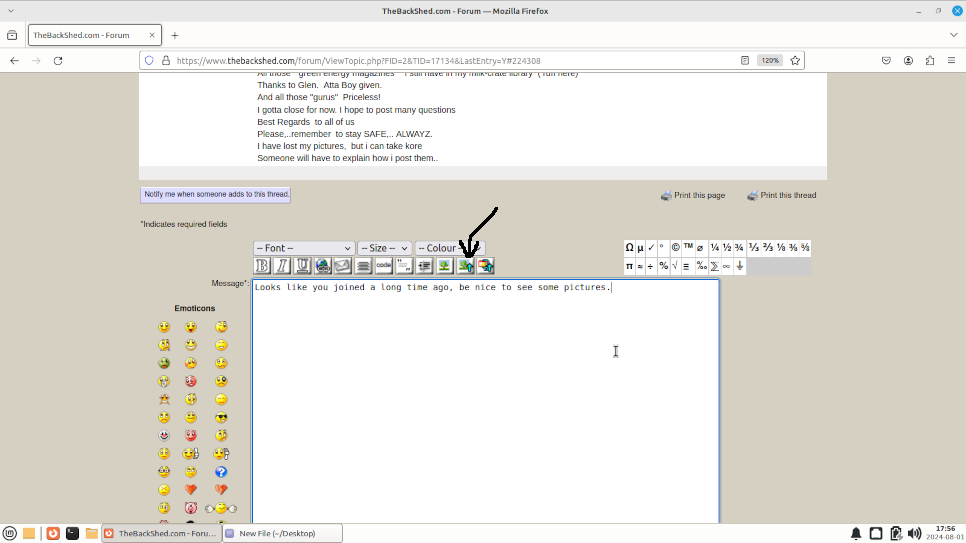966x543 pixels.
Task: Insert the Omega symbol
Action: pos(630,248)
